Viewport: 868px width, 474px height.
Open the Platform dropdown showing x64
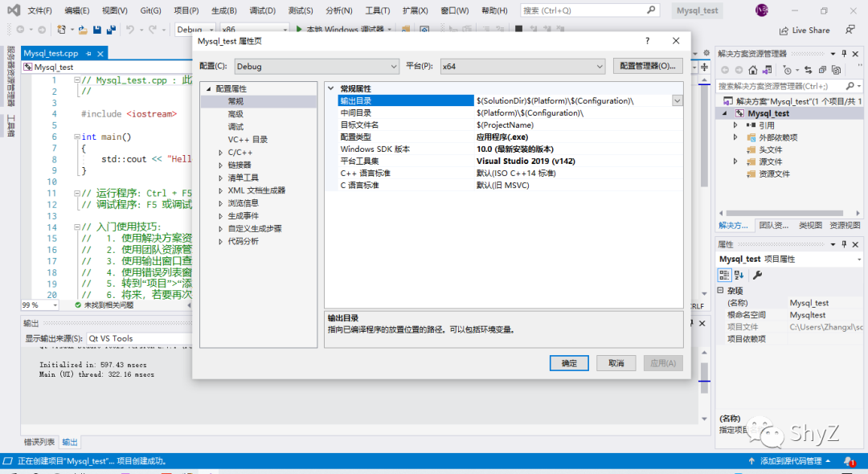[x=522, y=67]
